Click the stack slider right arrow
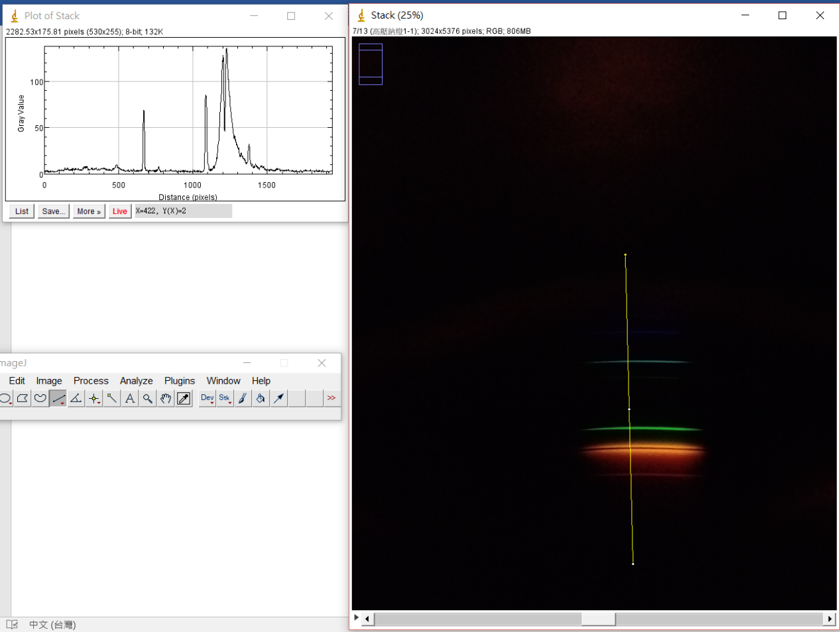840x632 pixels. click(x=829, y=619)
